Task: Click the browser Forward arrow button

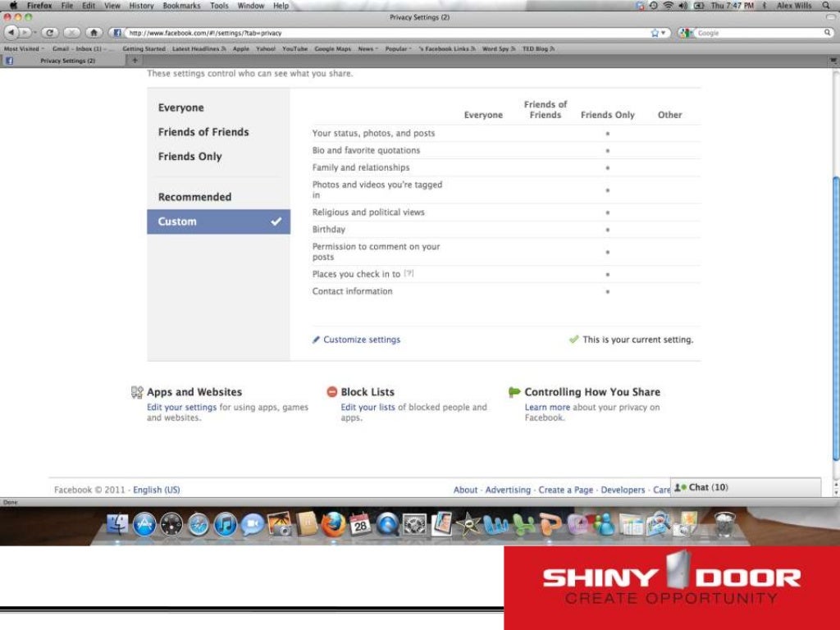Action: click(x=25, y=33)
